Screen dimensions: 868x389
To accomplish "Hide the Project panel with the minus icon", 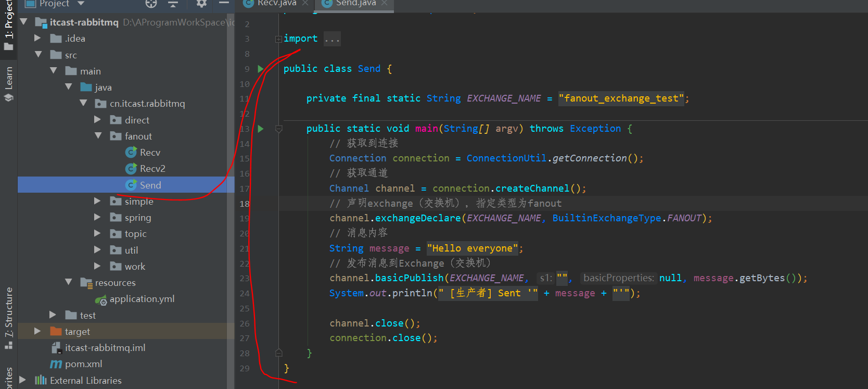I will pos(224,3).
